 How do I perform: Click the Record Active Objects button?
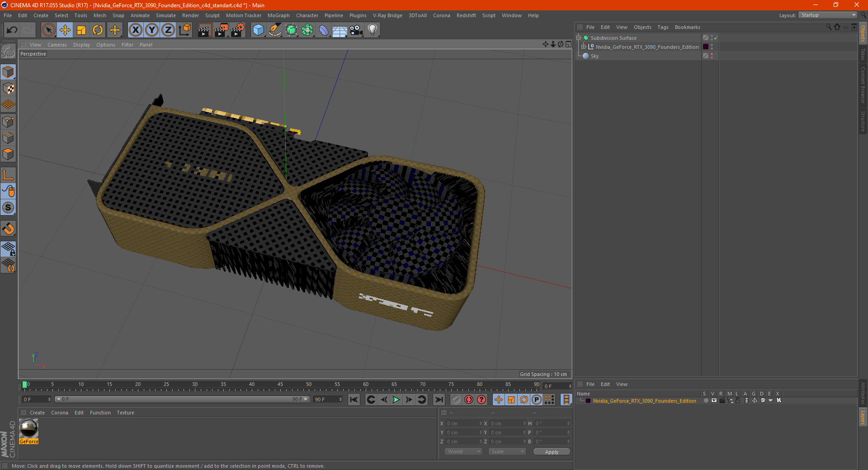[x=456, y=399]
